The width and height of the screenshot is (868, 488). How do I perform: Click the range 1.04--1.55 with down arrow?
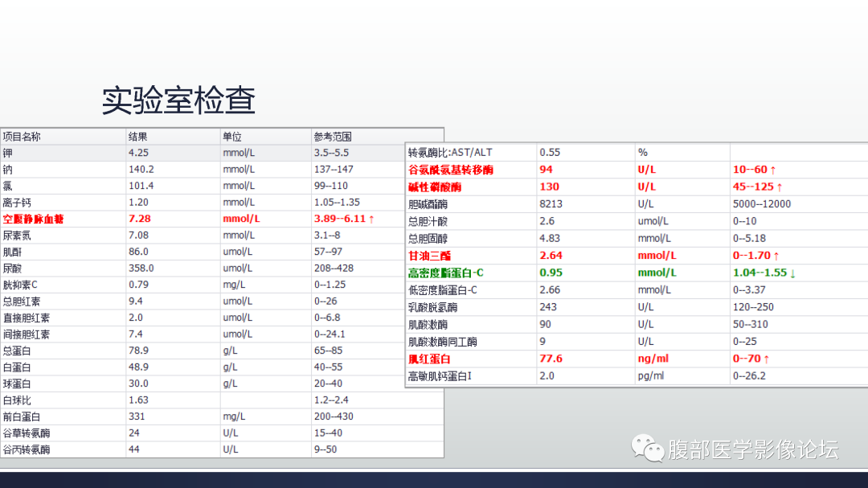click(764, 273)
